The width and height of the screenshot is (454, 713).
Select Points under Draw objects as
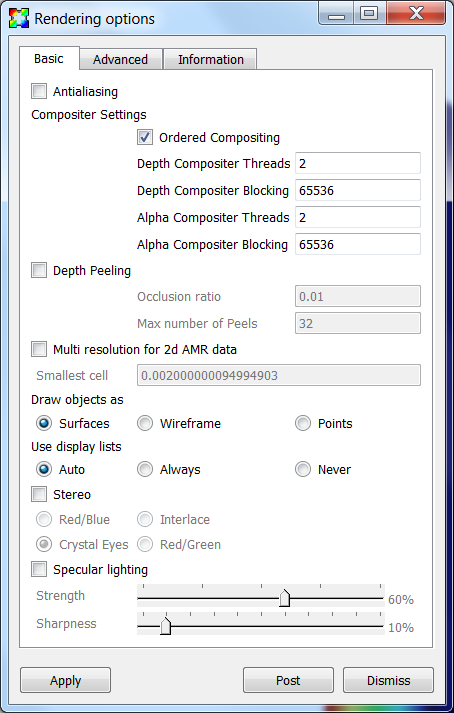coord(303,423)
